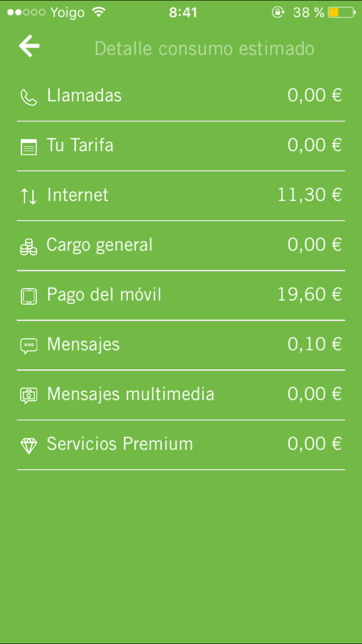
Task: Tap the camera bubble multimedia icon
Action: [x=28, y=395]
